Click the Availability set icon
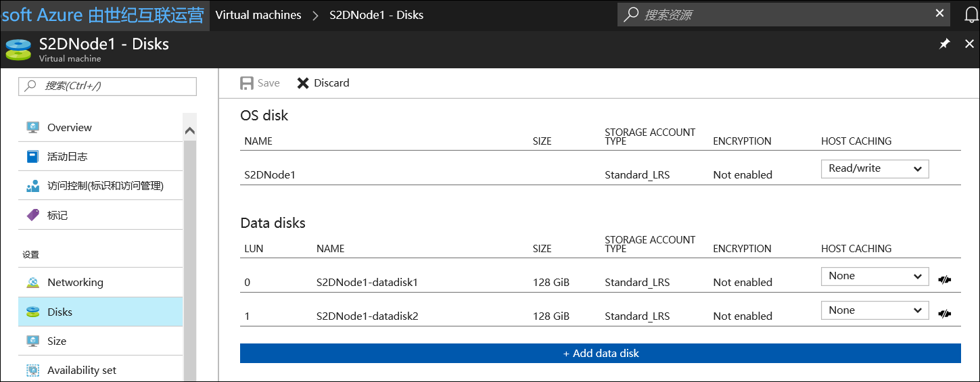The height and width of the screenshot is (382, 980). (32, 371)
